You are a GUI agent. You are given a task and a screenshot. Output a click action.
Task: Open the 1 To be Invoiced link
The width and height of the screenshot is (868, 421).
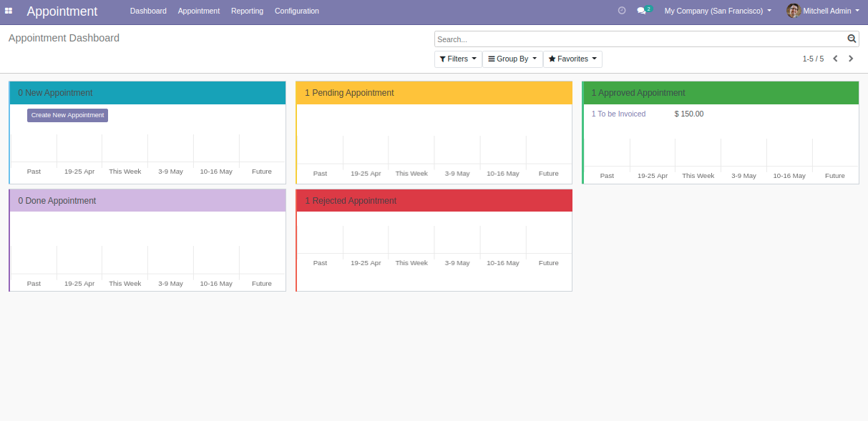point(618,114)
